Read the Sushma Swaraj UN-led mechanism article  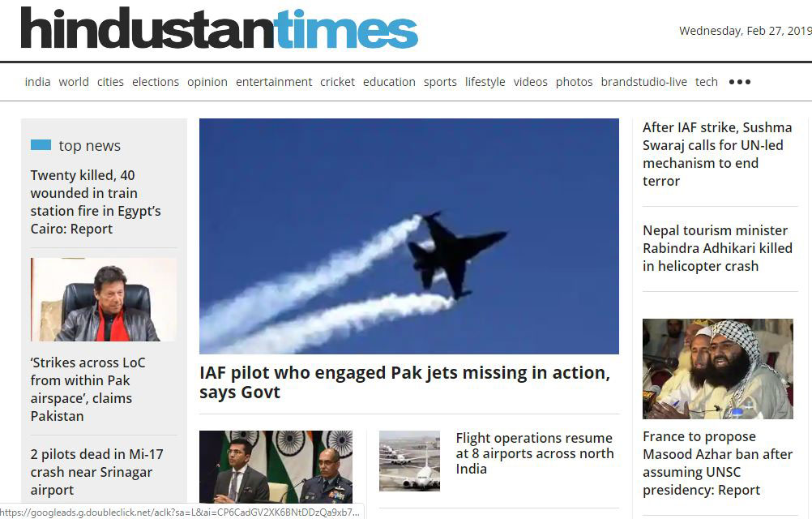(717, 154)
